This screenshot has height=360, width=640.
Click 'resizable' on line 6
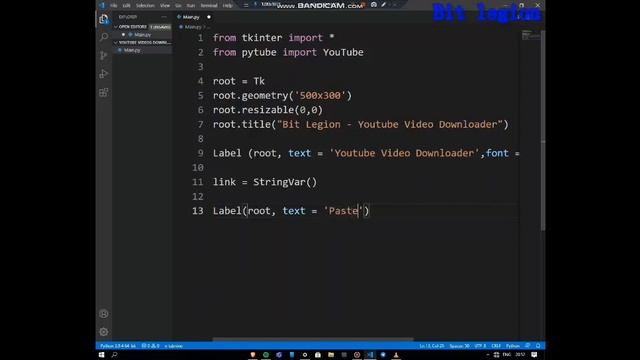coord(267,110)
